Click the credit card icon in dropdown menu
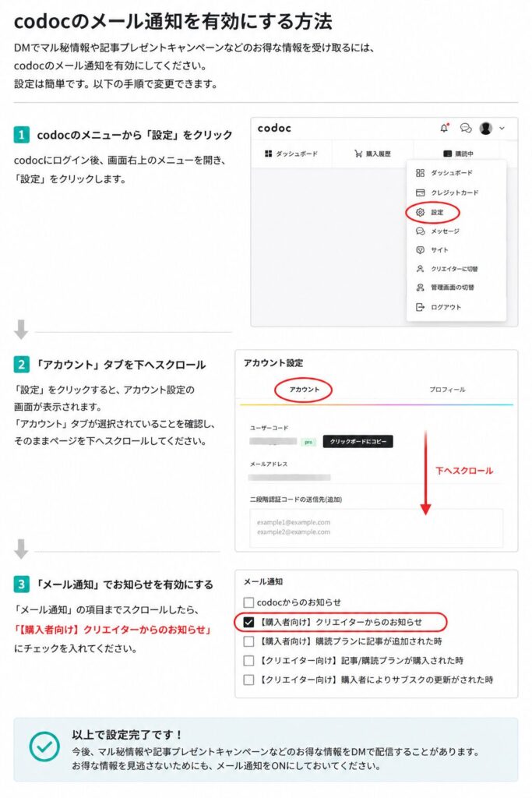The height and width of the screenshot is (798, 532). [420, 193]
